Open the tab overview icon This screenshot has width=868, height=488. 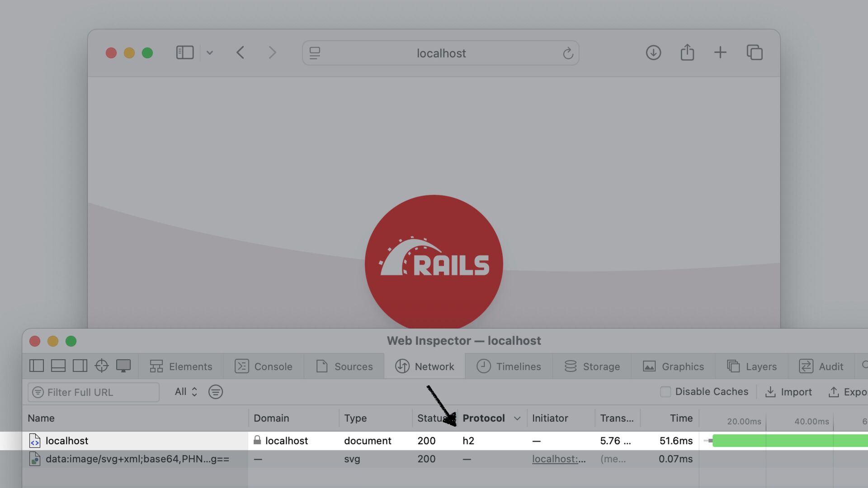[x=755, y=53]
